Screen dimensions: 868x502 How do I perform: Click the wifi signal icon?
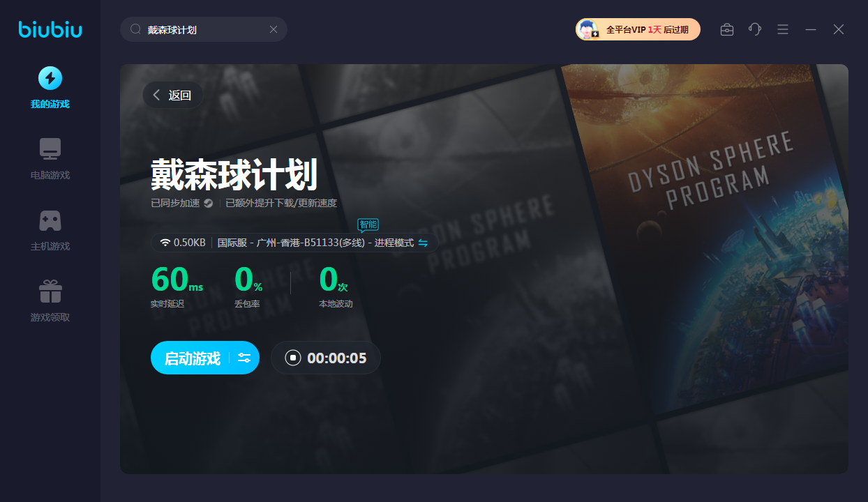pos(165,243)
